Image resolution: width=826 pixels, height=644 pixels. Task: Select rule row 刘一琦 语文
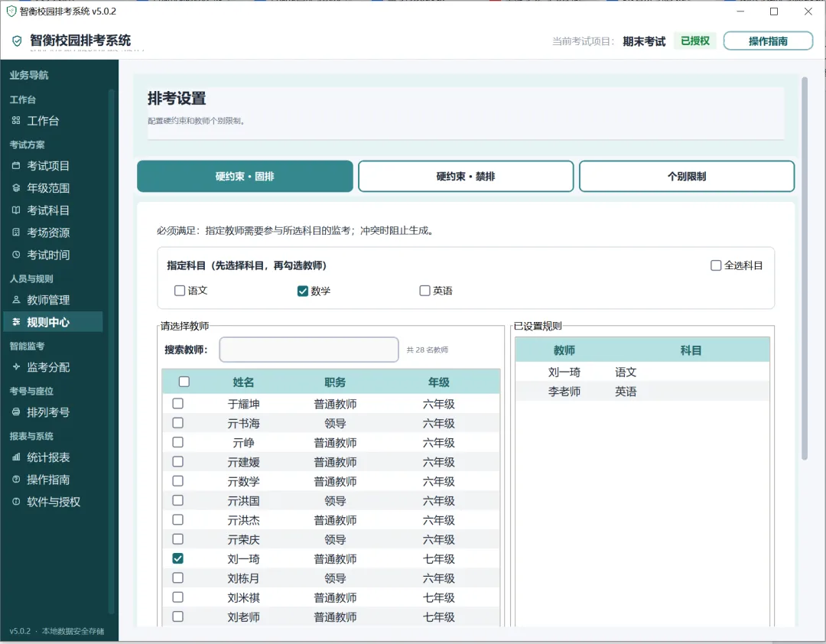click(x=642, y=372)
